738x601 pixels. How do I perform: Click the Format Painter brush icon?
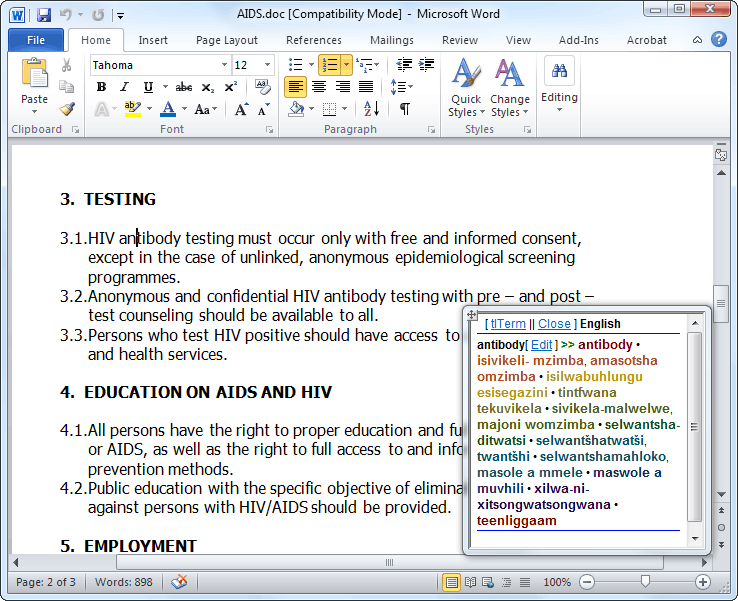67,109
